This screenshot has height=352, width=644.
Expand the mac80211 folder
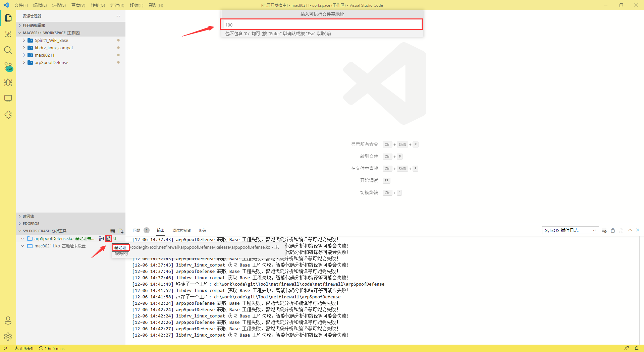click(x=71, y=55)
